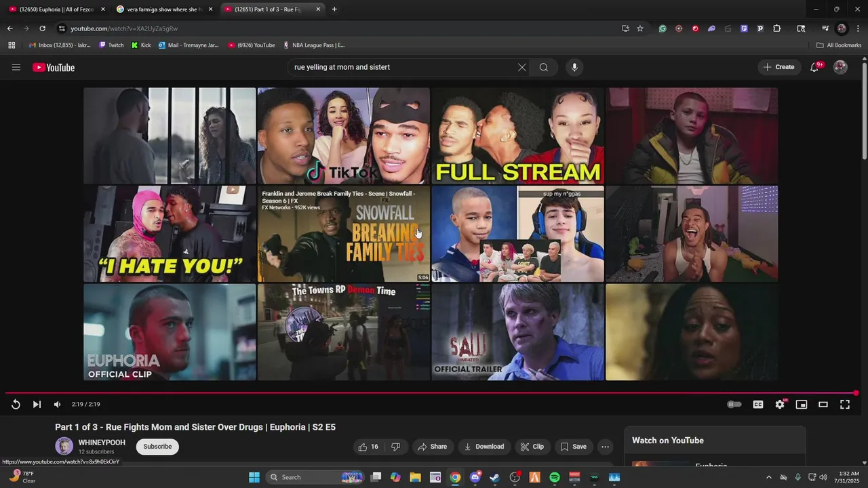This screenshot has height=488, width=868.
Task: Click the red video progress bar
Action: 431,393
